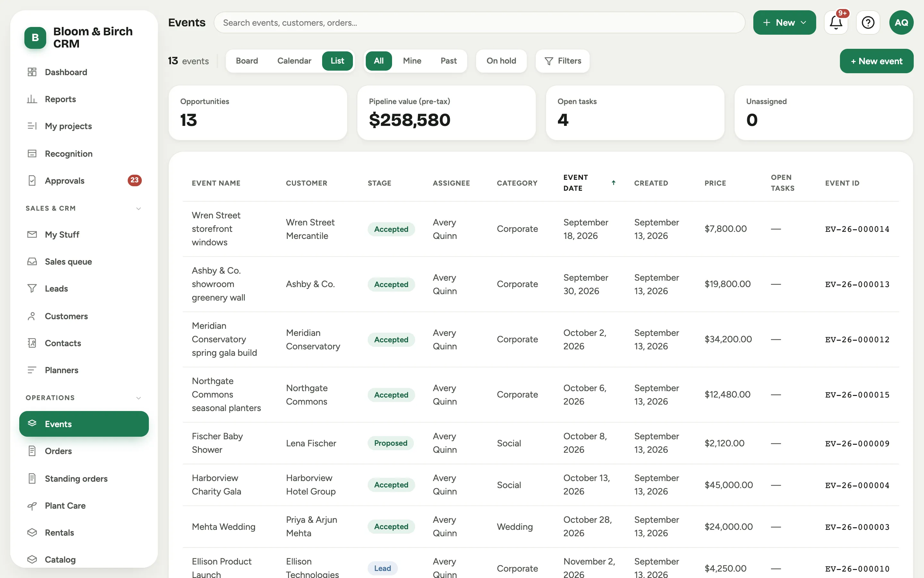Click the My Stuff envelope icon

click(32, 234)
